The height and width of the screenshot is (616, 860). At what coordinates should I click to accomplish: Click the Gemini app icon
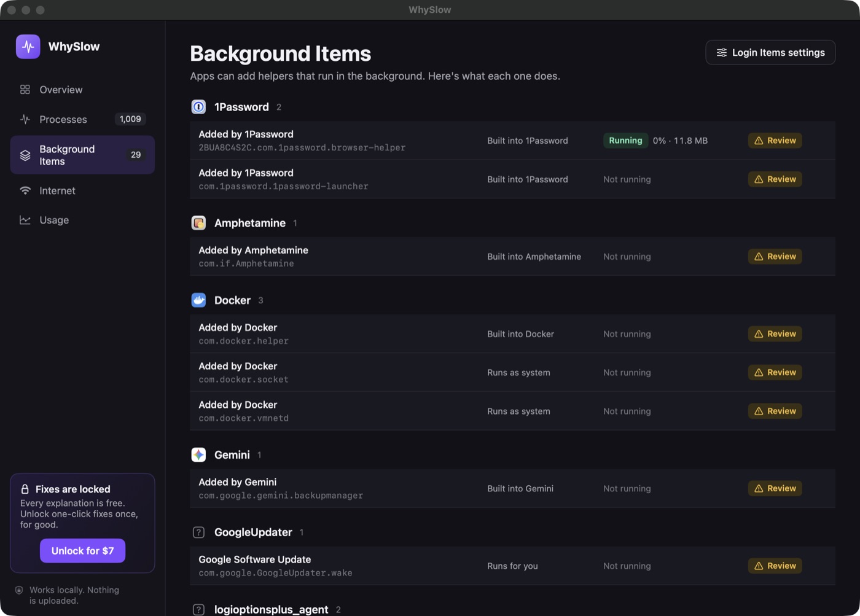tap(198, 454)
